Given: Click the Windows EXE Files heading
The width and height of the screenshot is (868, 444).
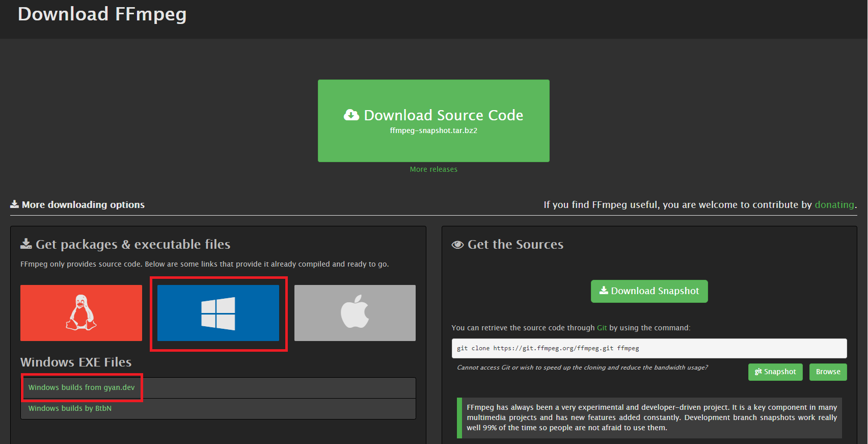Looking at the screenshot, I should coord(76,362).
